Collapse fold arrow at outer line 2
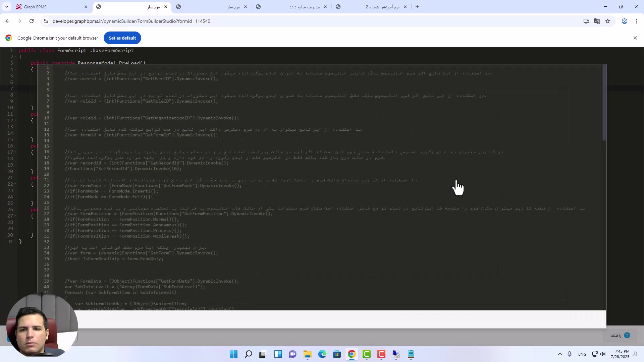Screen dimensions: 644x362 click(15, 57)
